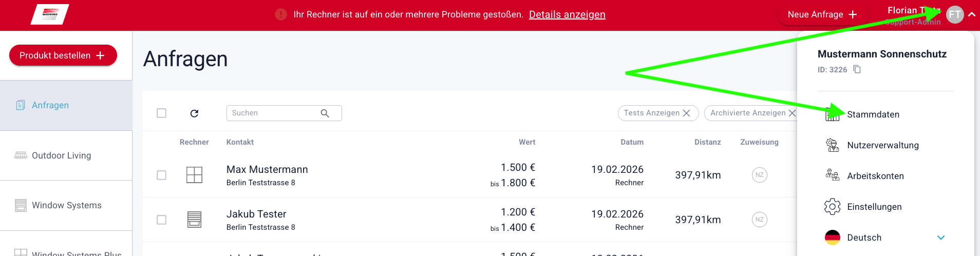Click the search magnifier icon

click(325, 113)
